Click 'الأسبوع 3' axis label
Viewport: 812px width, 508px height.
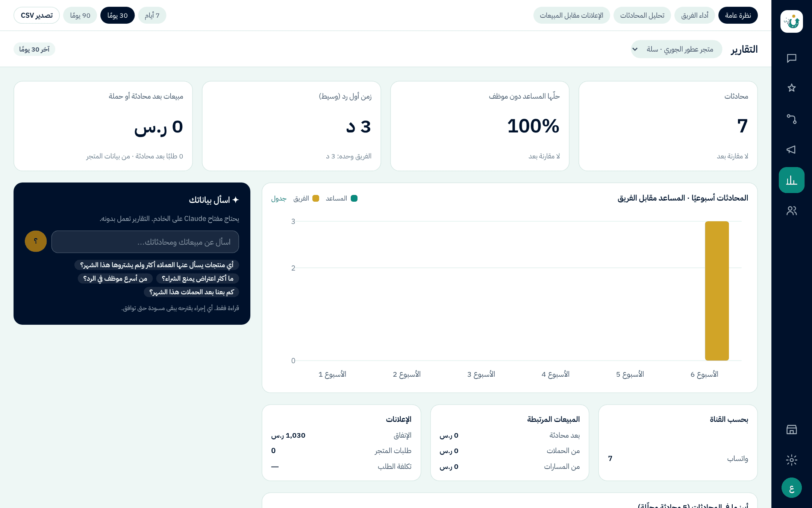pos(481,374)
